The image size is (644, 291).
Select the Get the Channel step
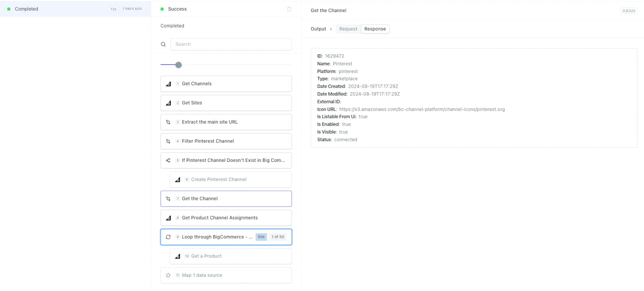pos(226,199)
